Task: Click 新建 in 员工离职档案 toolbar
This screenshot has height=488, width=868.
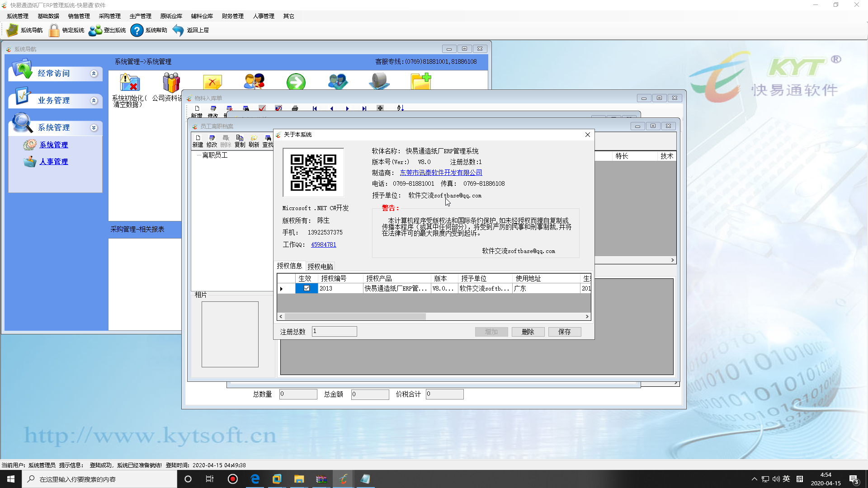Action: pos(198,141)
